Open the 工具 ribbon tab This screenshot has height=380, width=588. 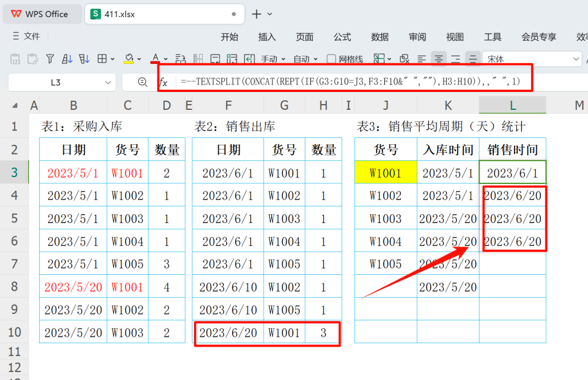[492, 37]
